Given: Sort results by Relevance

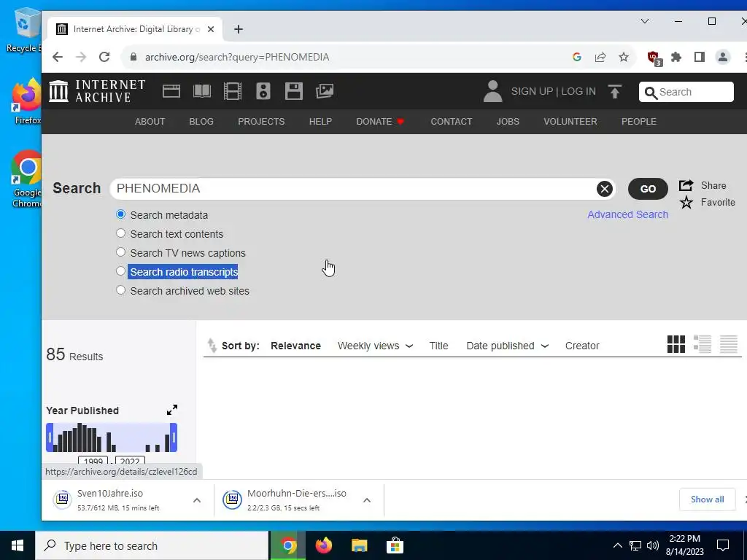Looking at the screenshot, I should tap(295, 346).
